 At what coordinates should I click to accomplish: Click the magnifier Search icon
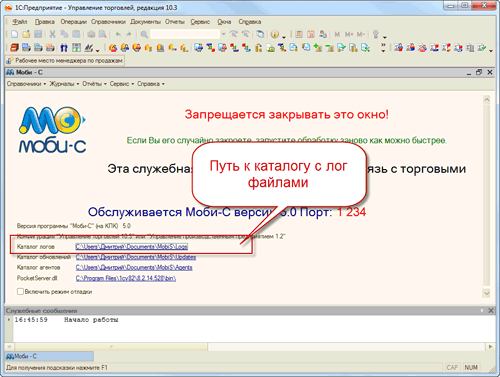[144, 34]
